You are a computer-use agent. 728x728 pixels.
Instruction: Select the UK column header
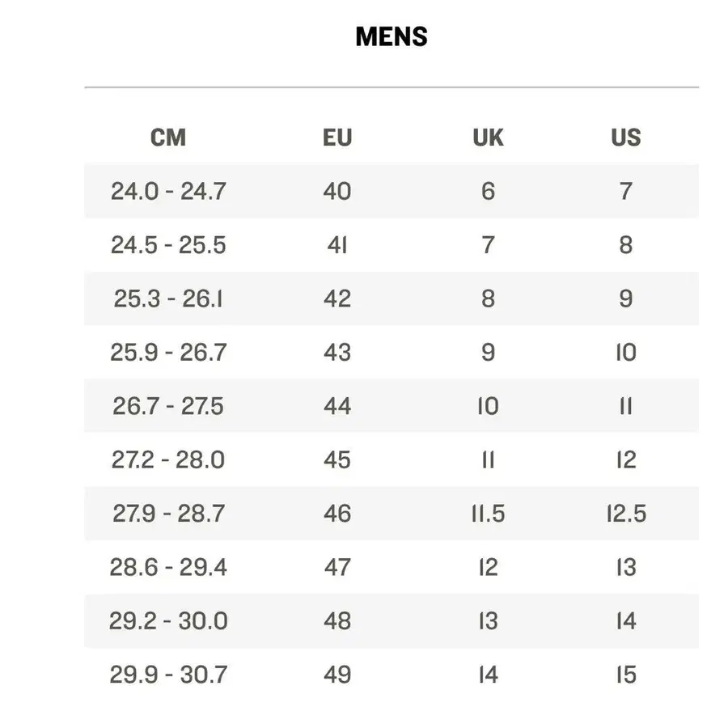(488, 138)
